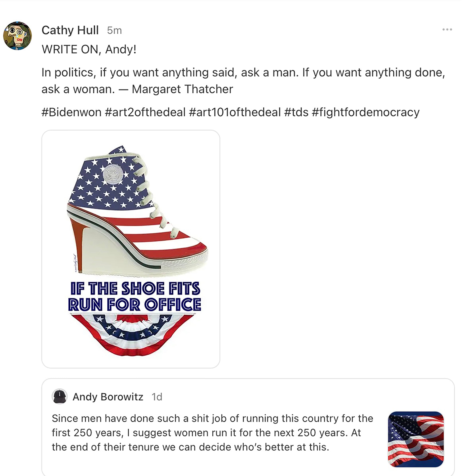The width and height of the screenshot is (466, 476).
Task: Open the #fightfordemocracy hashtag
Action: click(366, 113)
